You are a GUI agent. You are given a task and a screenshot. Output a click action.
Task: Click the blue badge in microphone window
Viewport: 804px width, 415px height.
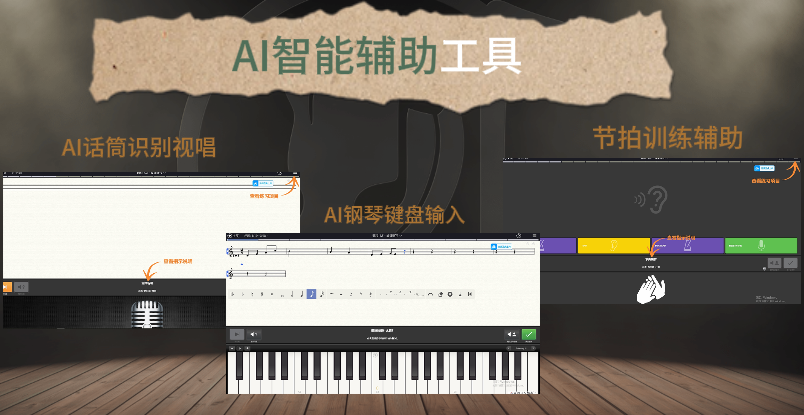point(263,183)
